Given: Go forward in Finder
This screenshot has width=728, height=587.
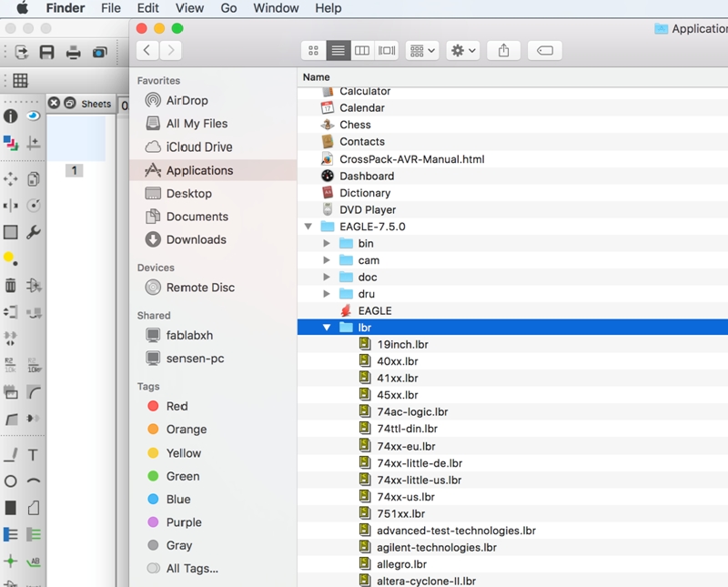Looking at the screenshot, I should click(x=170, y=50).
